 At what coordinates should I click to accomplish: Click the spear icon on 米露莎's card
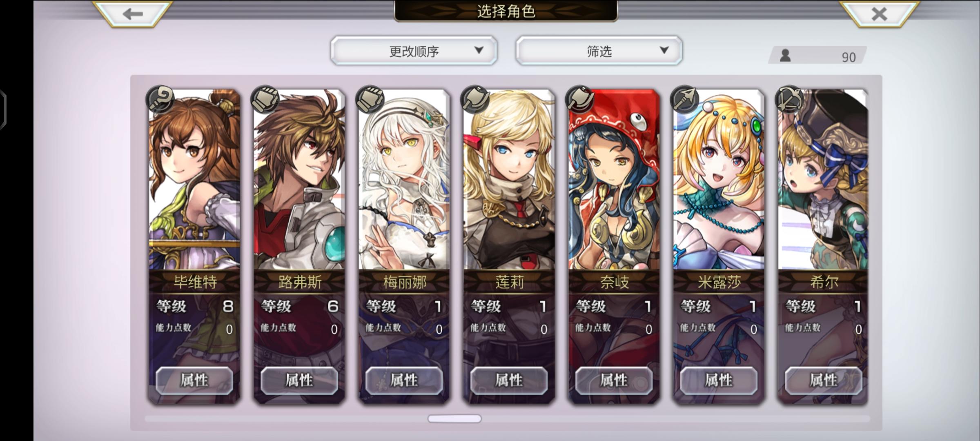(x=685, y=99)
